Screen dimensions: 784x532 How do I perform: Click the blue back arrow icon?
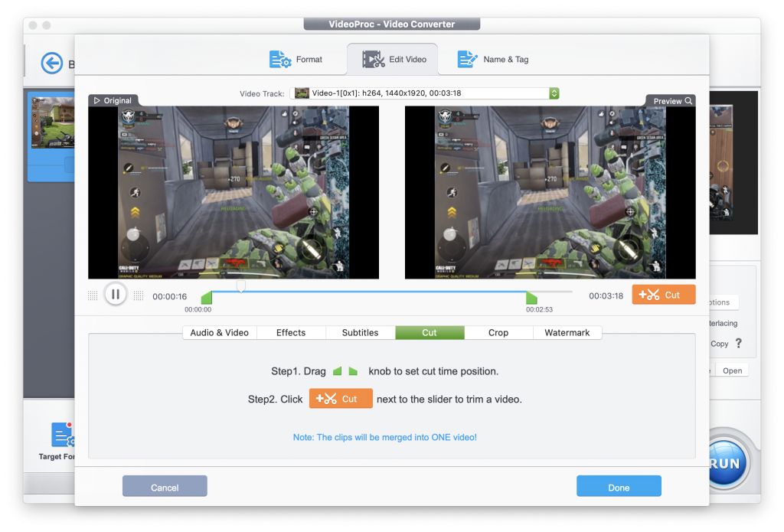pyautogui.click(x=52, y=64)
